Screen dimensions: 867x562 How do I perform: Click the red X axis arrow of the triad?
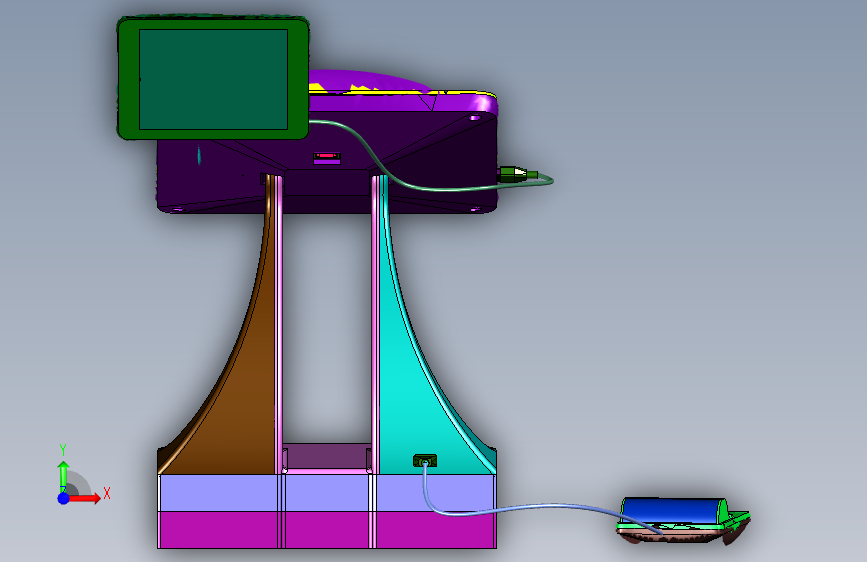[x=86, y=498]
